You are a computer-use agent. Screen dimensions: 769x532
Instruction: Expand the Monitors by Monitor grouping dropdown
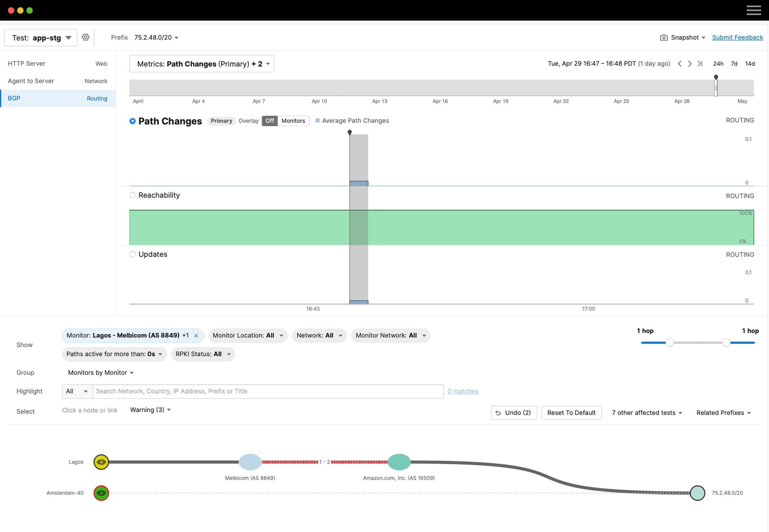pos(101,373)
